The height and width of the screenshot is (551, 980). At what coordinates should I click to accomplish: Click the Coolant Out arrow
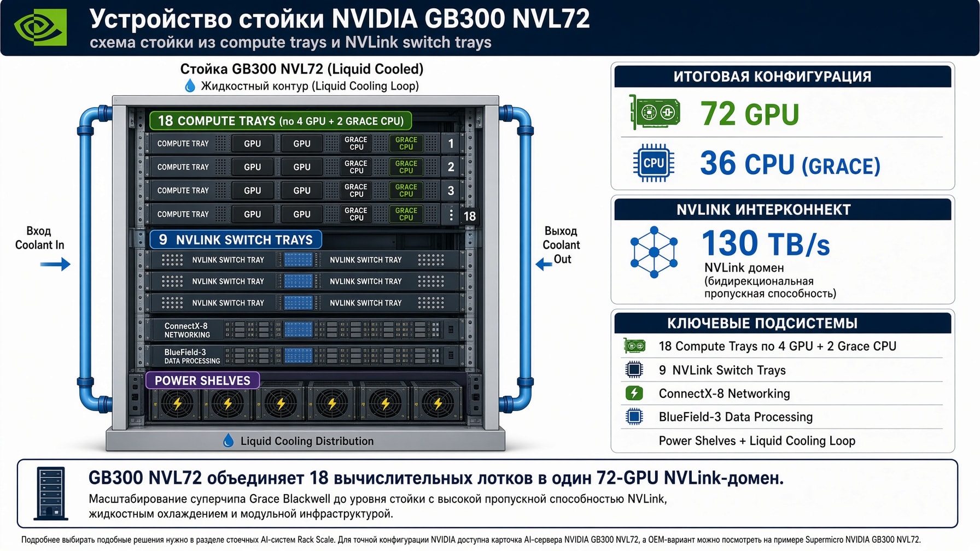coord(544,265)
